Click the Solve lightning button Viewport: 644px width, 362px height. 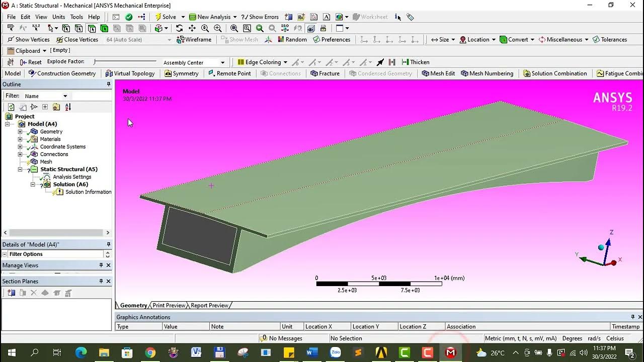point(166,17)
